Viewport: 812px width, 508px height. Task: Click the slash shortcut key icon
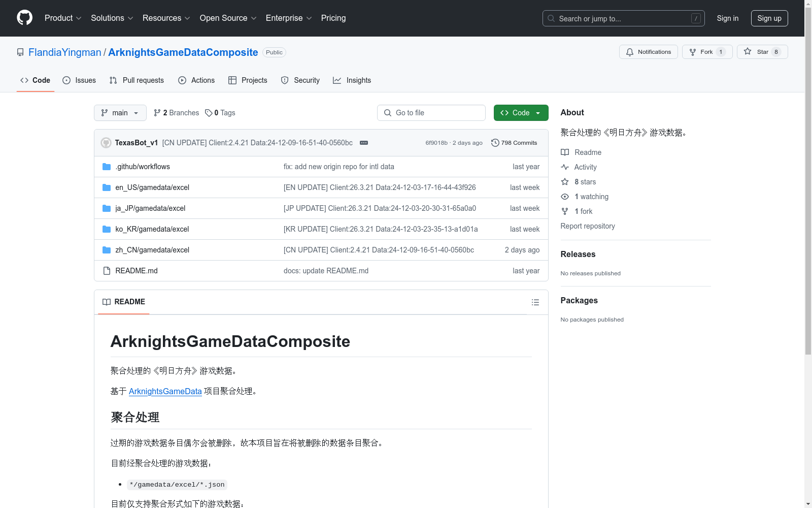[x=696, y=18]
